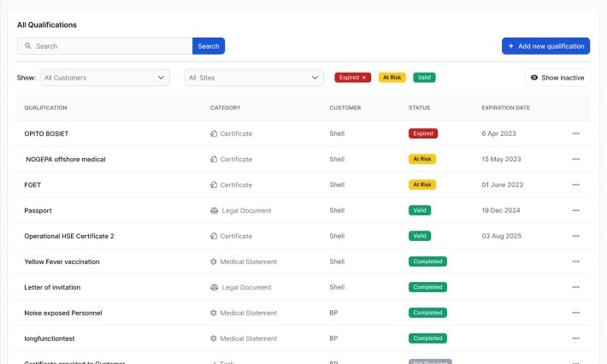Open more options for longfunctiontest row
The image size is (607, 364).
pos(575,338)
